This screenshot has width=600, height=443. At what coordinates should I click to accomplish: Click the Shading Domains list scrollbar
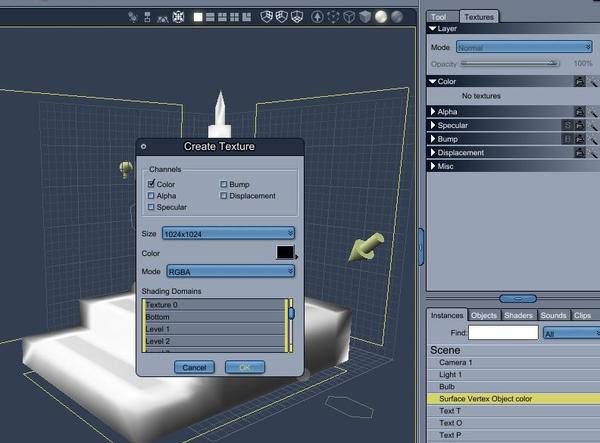coord(291,326)
